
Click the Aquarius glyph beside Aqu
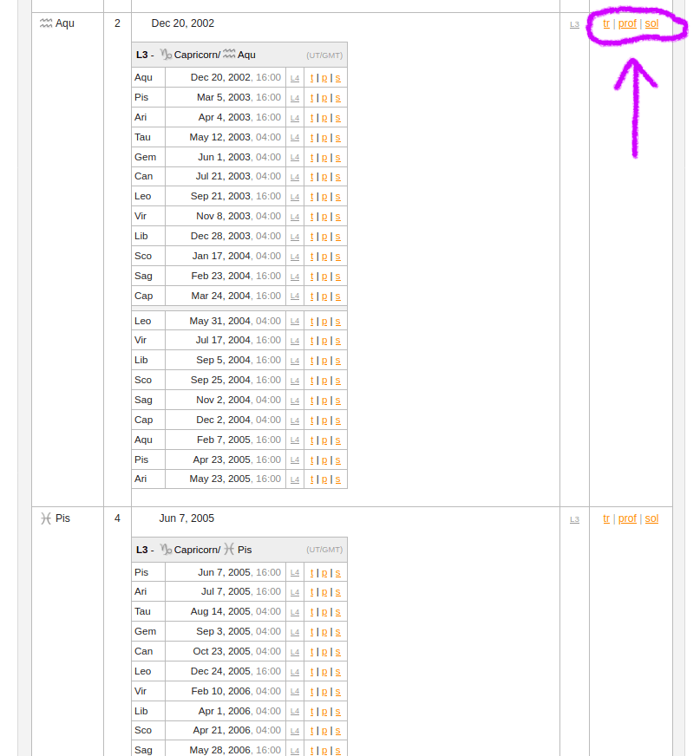point(46,23)
